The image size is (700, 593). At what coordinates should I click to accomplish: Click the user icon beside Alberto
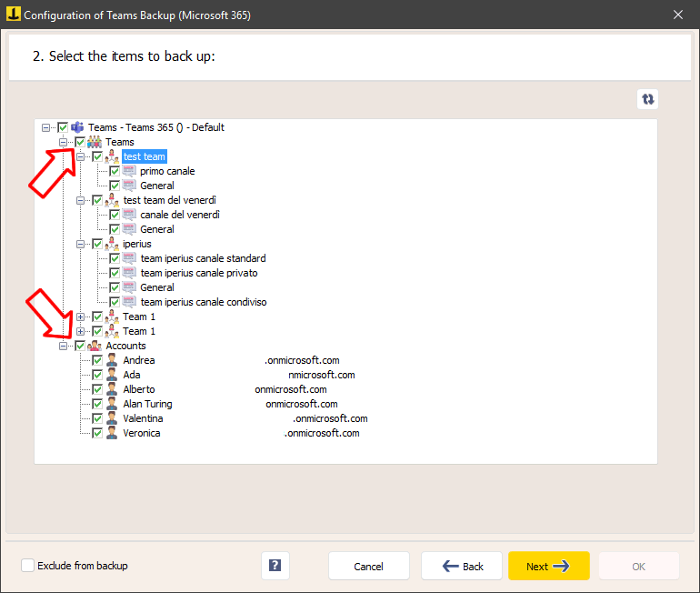pos(112,389)
